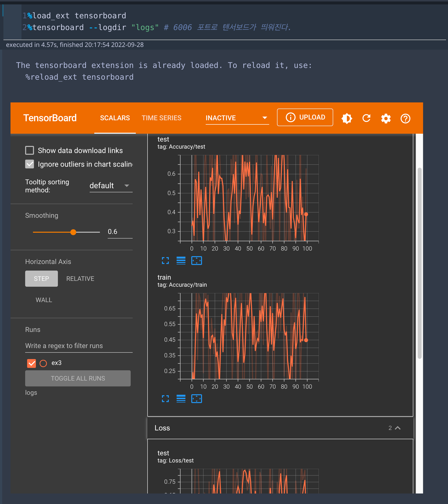The width and height of the screenshot is (448, 504).
Task: Select the ex3 run radio button
Action: [43, 363]
